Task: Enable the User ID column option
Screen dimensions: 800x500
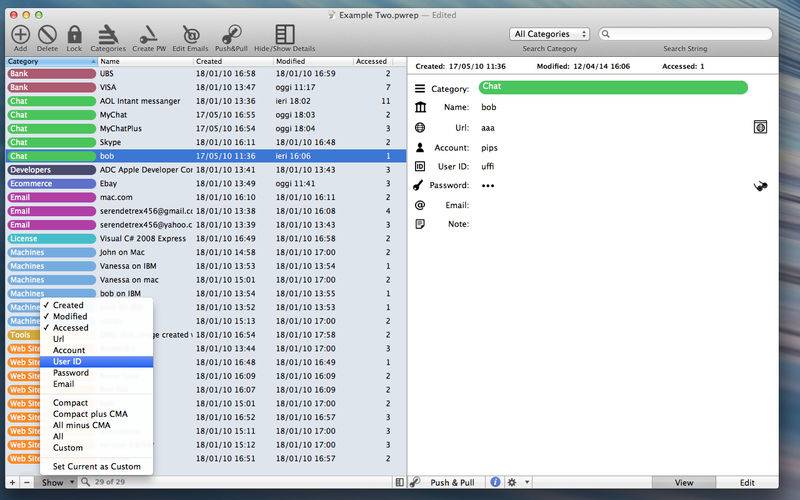Action: coord(96,361)
